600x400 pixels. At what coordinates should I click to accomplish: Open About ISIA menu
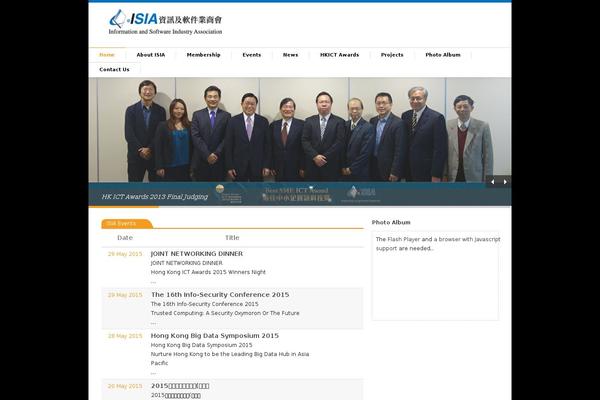click(x=151, y=55)
